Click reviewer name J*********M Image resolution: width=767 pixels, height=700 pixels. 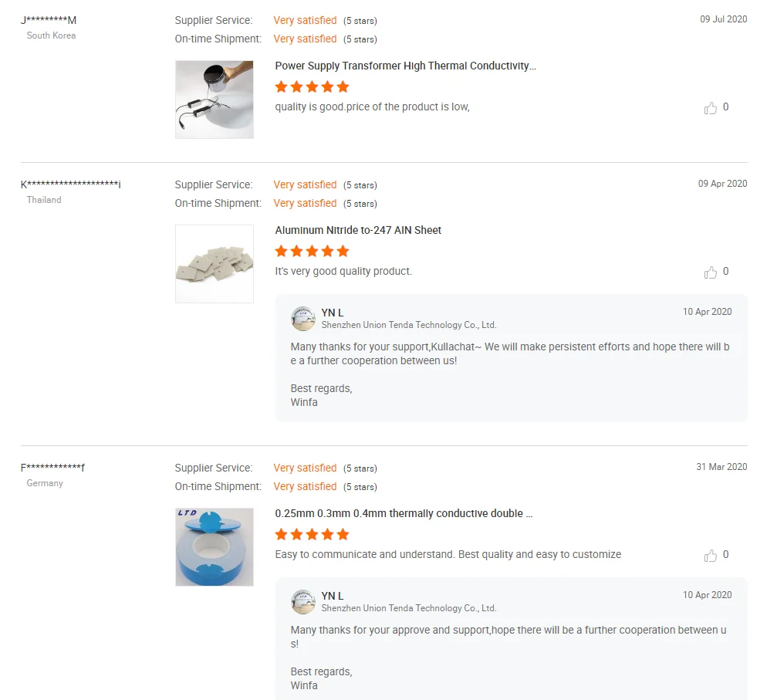click(49, 20)
